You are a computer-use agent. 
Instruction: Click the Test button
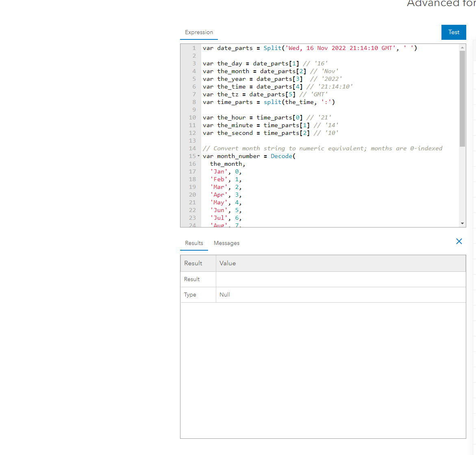pos(454,32)
